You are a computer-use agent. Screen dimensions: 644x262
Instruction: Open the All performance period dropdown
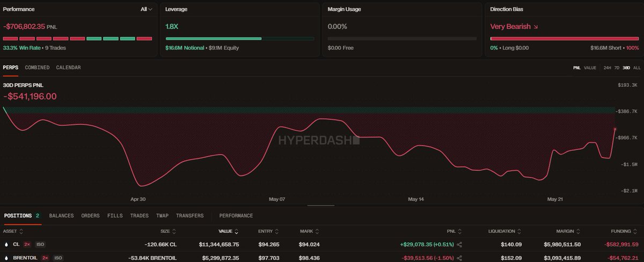(147, 10)
